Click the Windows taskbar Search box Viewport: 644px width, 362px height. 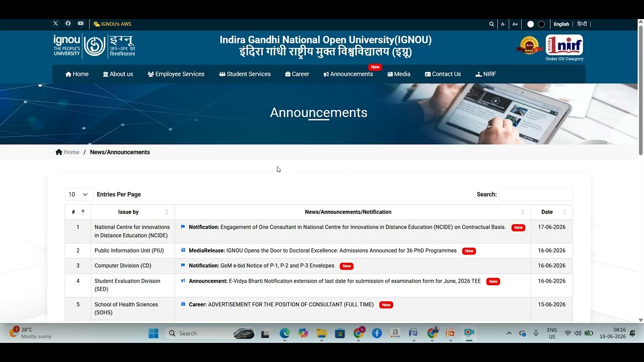(x=210, y=333)
